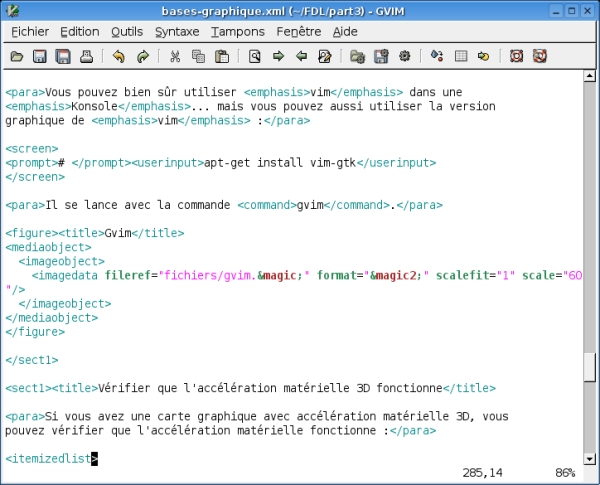The image size is (600, 485).
Task: Open the Fenêtre menu
Action: (298, 32)
